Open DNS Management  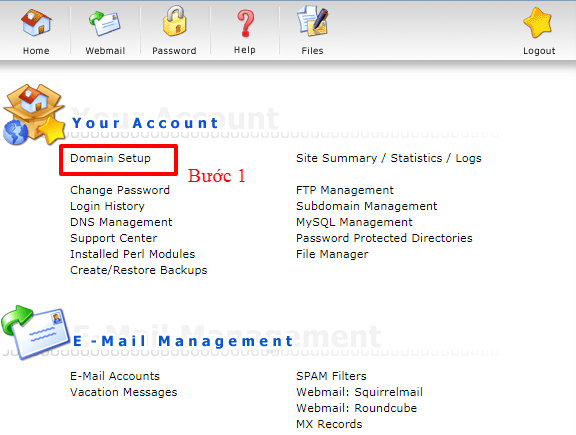[x=121, y=222]
